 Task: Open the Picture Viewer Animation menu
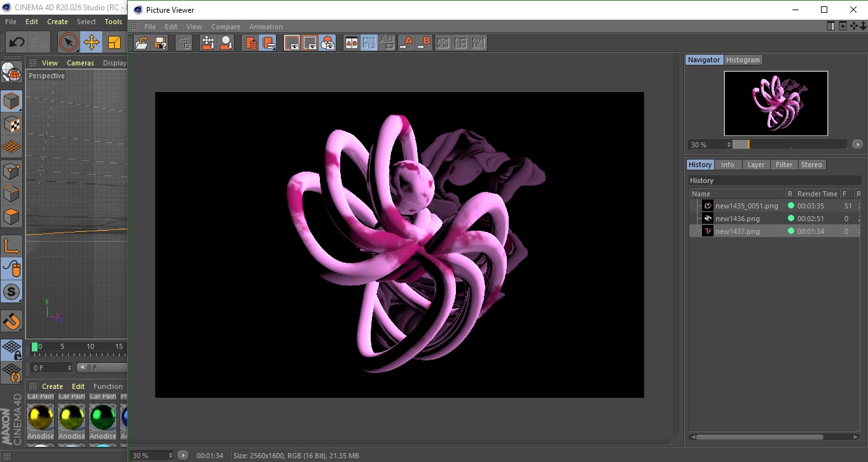(x=266, y=27)
